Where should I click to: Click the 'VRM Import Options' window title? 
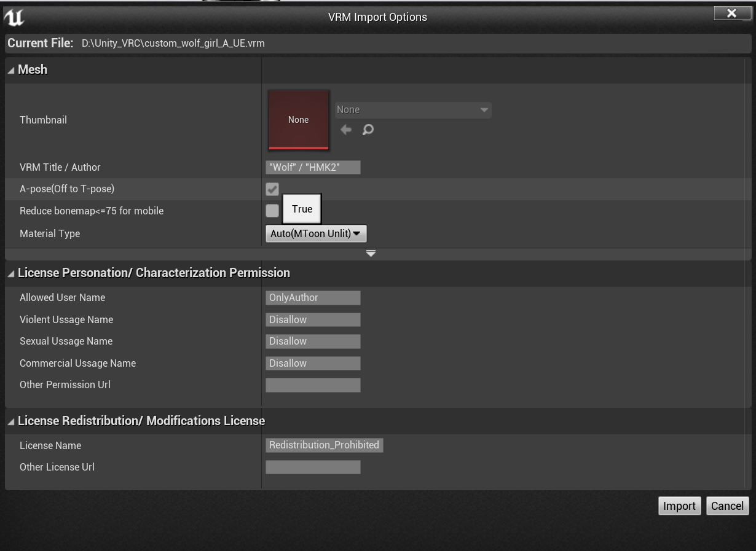pyautogui.click(x=377, y=17)
